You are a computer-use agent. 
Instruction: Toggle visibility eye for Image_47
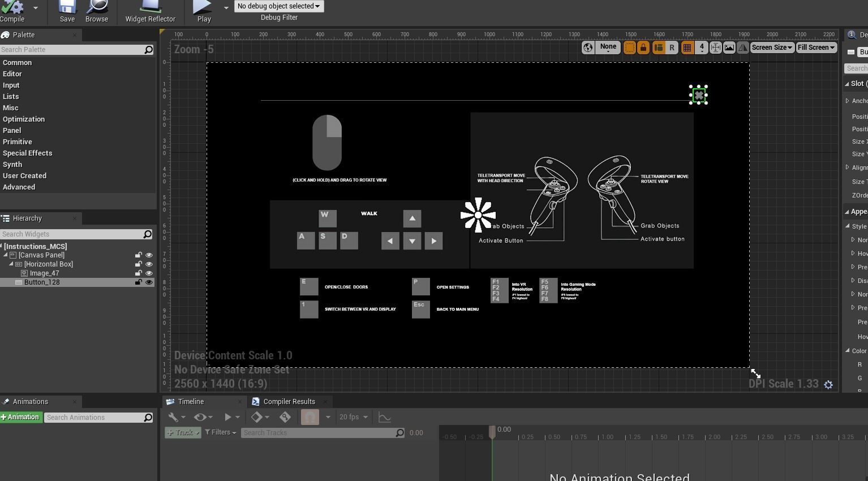click(149, 273)
